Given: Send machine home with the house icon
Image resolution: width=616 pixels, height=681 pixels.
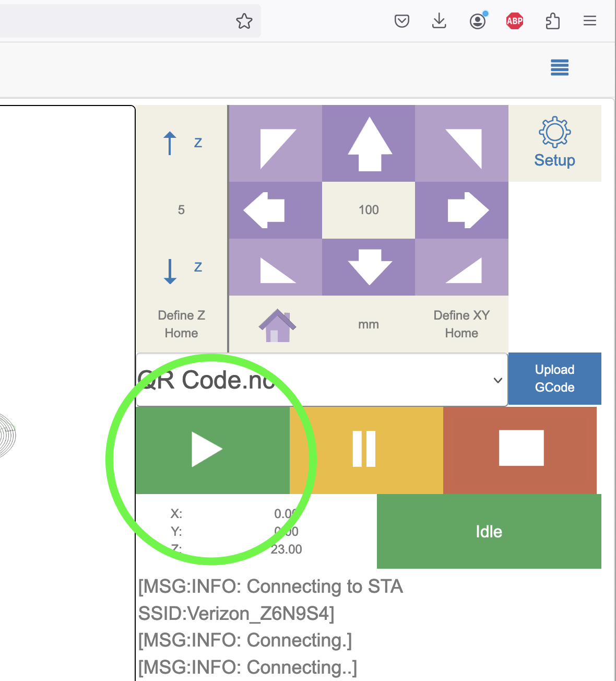Looking at the screenshot, I should tap(277, 325).
